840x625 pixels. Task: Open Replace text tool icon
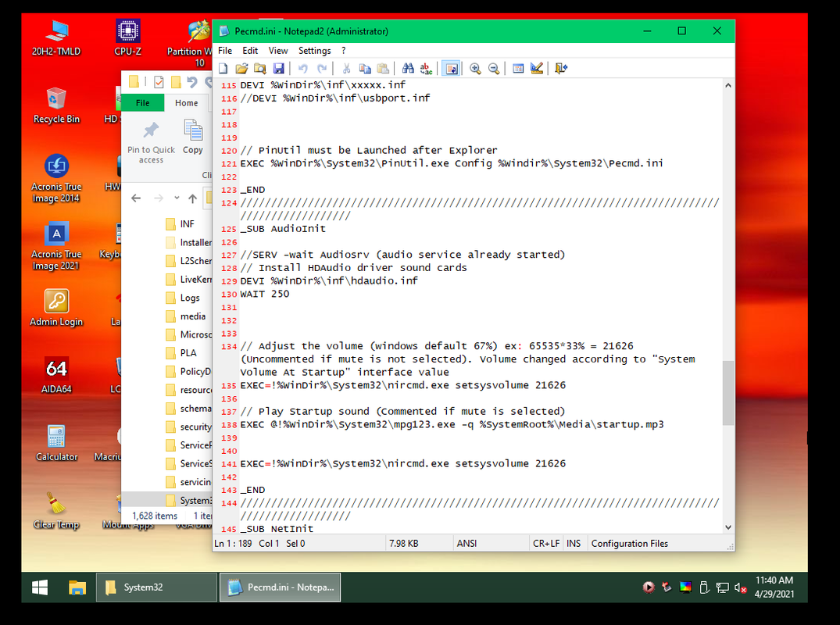[427, 68]
